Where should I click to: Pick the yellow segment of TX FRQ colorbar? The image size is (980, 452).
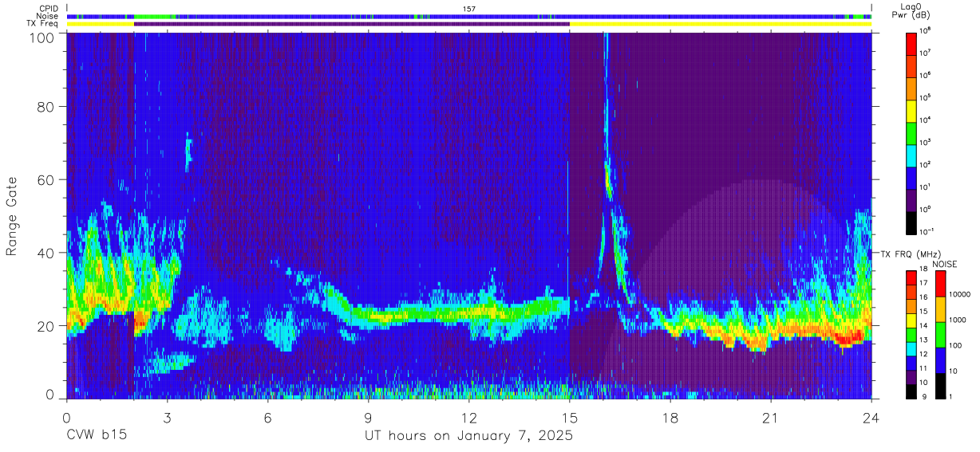[911, 319]
